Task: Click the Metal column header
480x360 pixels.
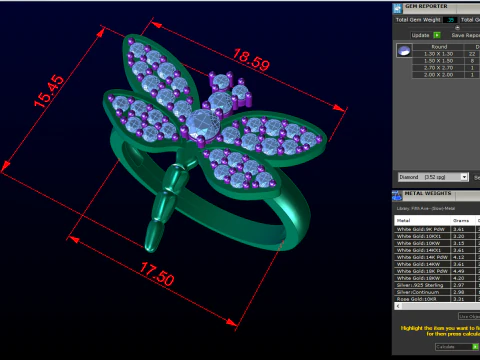Action: coord(423,221)
